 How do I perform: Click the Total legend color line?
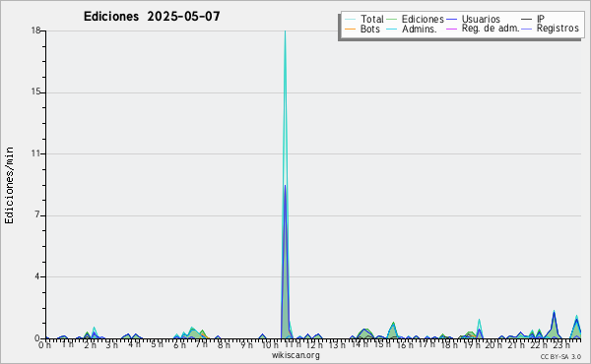click(x=350, y=20)
